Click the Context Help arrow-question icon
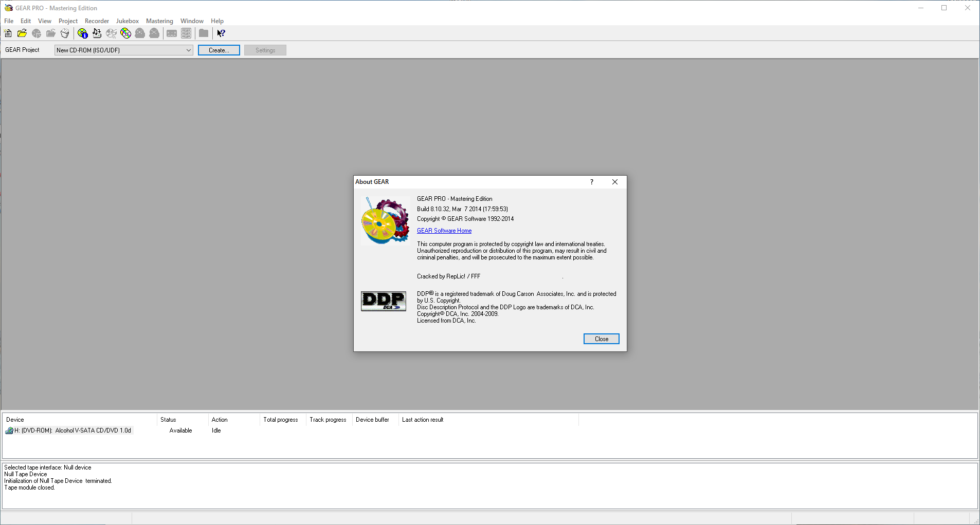Viewport: 980px width, 525px height. [x=221, y=33]
